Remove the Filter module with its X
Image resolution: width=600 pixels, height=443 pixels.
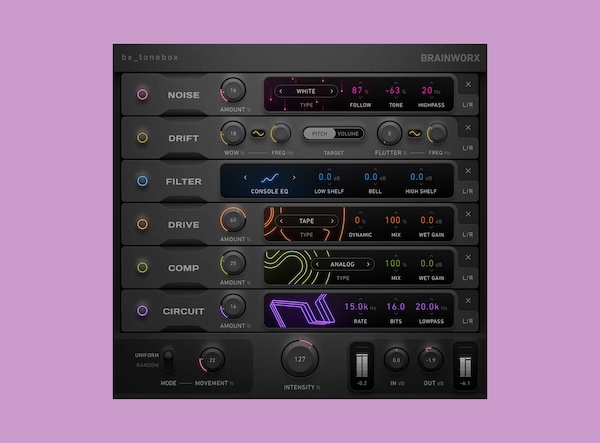(468, 171)
